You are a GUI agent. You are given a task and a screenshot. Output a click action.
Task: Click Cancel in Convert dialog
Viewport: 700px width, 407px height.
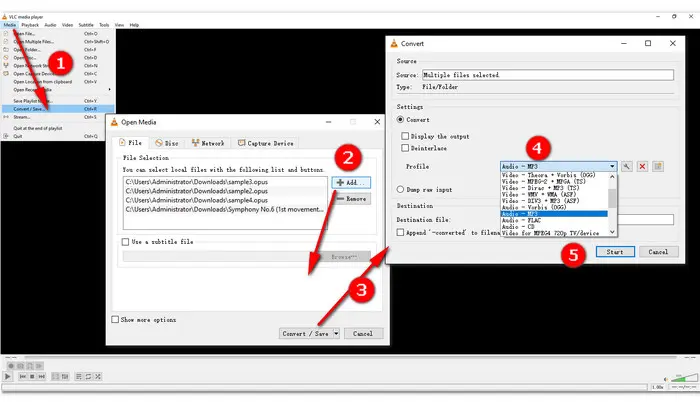point(658,252)
